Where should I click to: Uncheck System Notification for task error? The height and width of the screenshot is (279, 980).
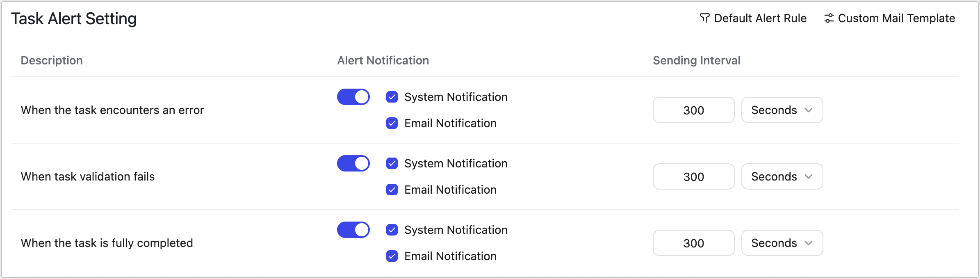(392, 97)
